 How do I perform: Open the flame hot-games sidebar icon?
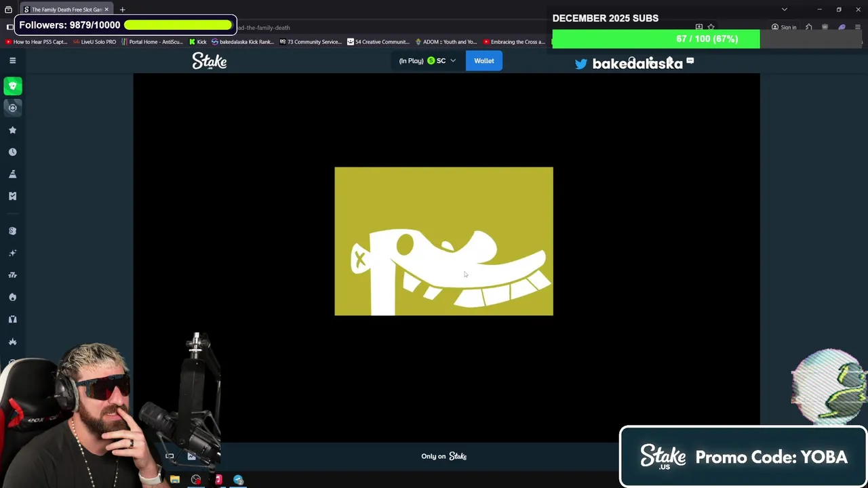tap(12, 297)
